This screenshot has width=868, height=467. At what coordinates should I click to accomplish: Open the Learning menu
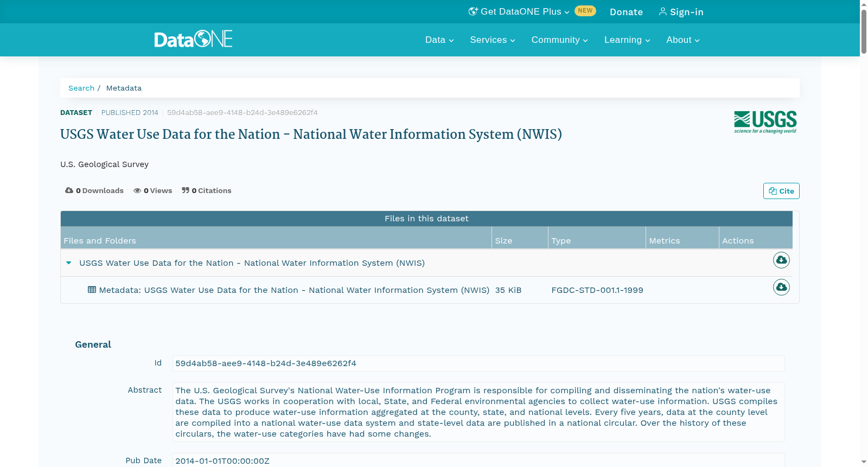[x=627, y=40]
